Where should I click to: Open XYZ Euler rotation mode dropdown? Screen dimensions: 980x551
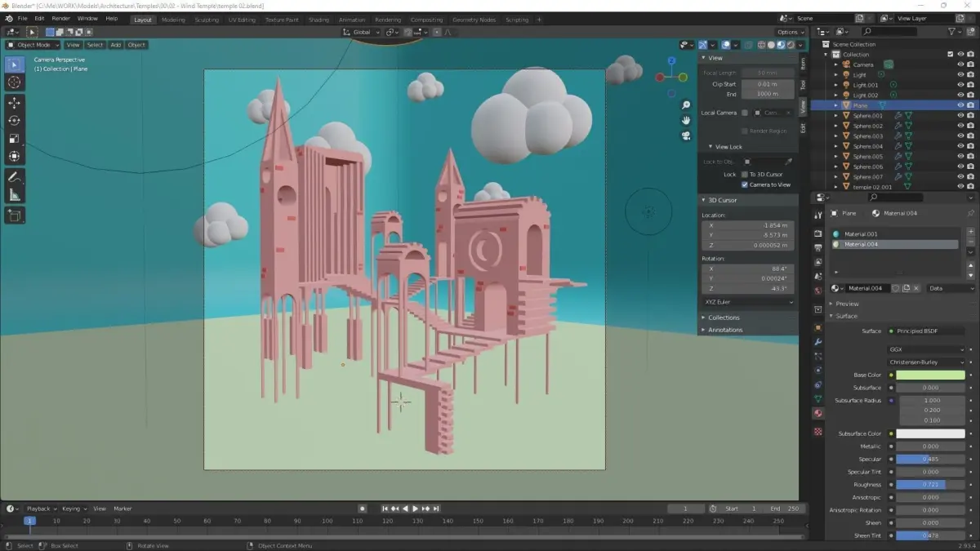click(x=748, y=302)
